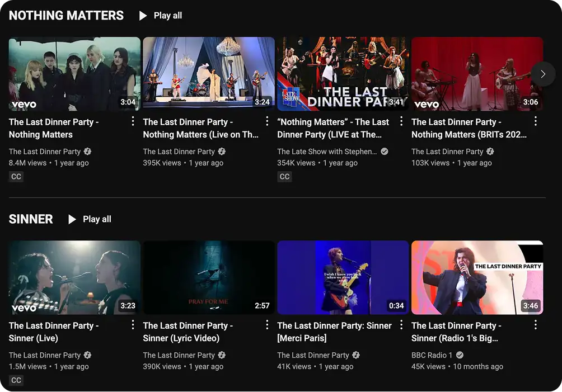Open more options for 'Sinner [Merci Paris]' video
The height and width of the screenshot is (392, 562).
coord(401,325)
